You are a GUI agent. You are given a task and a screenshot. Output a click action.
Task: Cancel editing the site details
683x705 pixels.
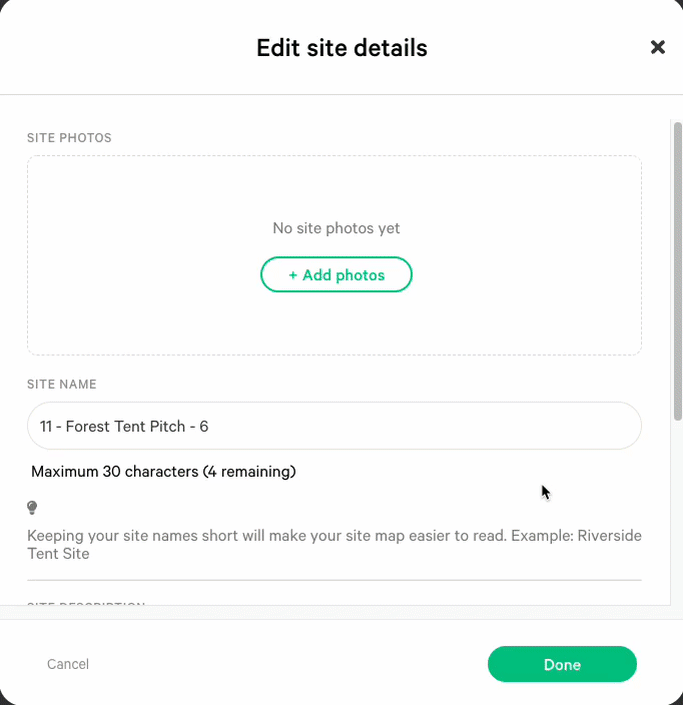(x=68, y=664)
